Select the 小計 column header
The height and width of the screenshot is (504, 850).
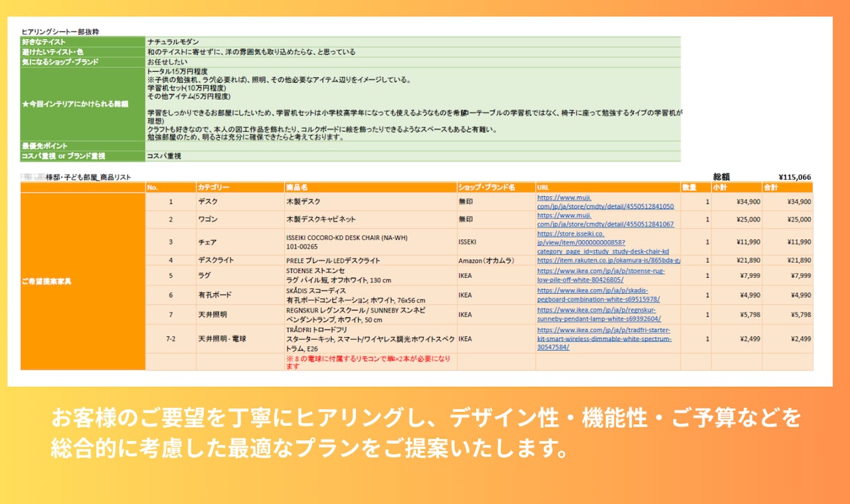point(736,187)
